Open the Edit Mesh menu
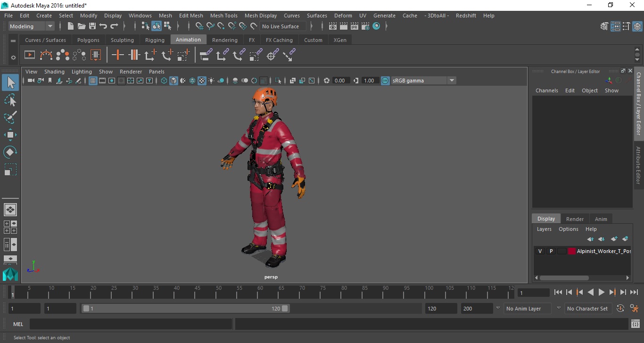Image resolution: width=644 pixels, height=343 pixels. [x=191, y=16]
